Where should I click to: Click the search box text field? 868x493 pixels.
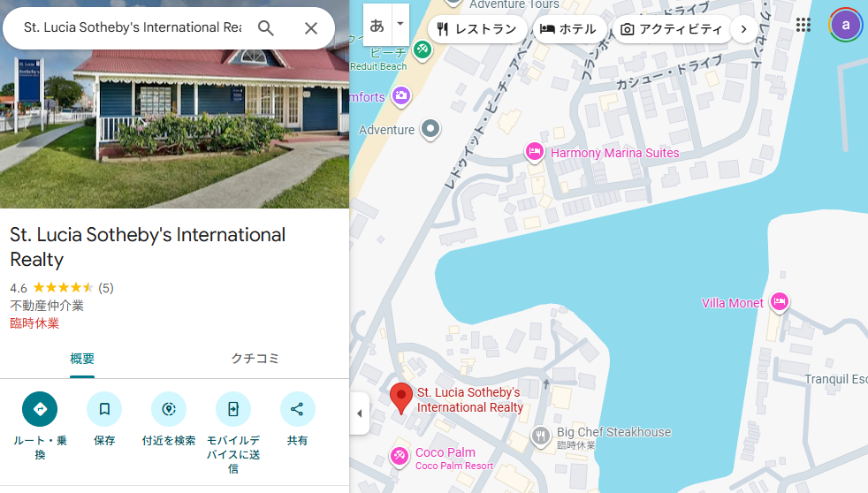tap(133, 27)
